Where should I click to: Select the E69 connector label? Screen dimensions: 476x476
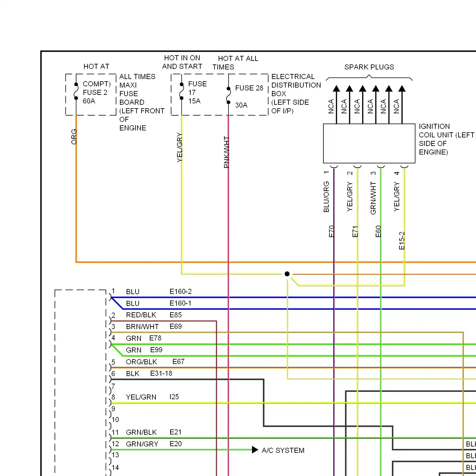(x=175, y=326)
